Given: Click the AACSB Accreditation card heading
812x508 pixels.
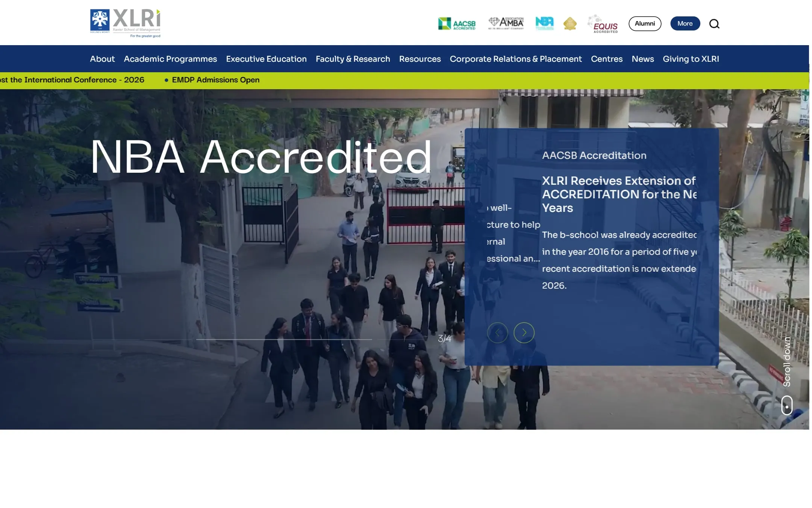Looking at the screenshot, I should pyautogui.click(x=594, y=155).
